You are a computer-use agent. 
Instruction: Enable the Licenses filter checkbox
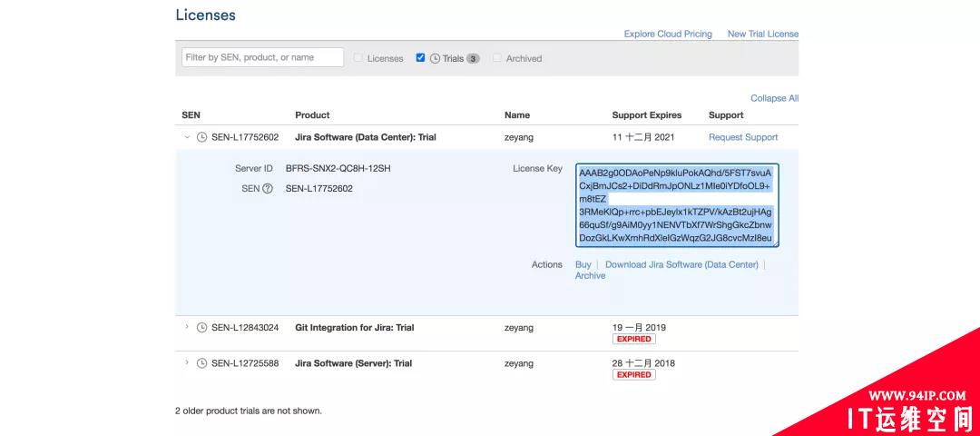(x=358, y=57)
